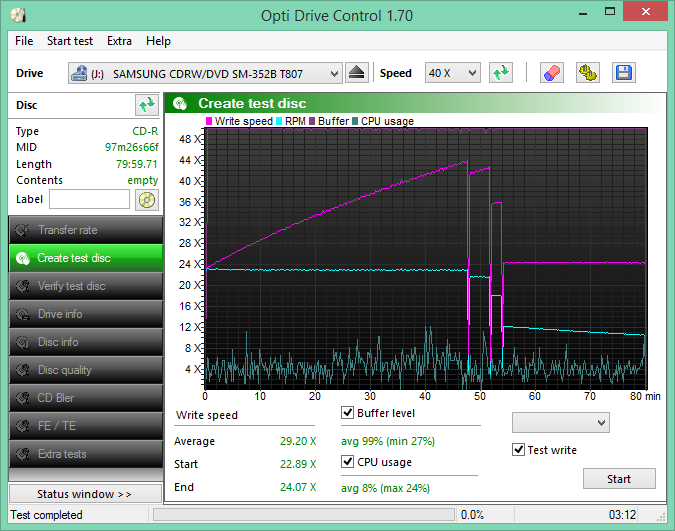Go to the Drive info label
This screenshot has height=531, width=675.
pos(60,314)
